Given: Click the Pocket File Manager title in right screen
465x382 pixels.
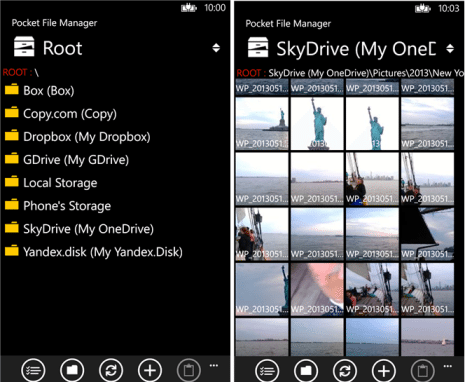Looking at the screenshot, I should (288, 24).
